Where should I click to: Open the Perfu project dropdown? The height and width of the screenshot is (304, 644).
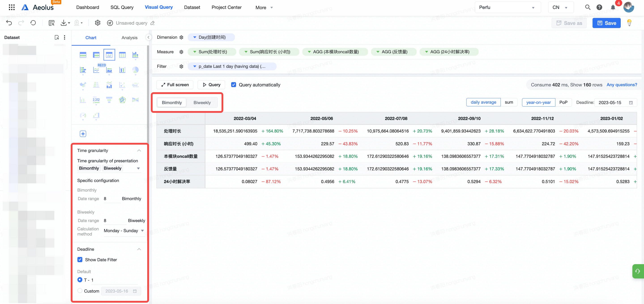click(x=508, y=7)
